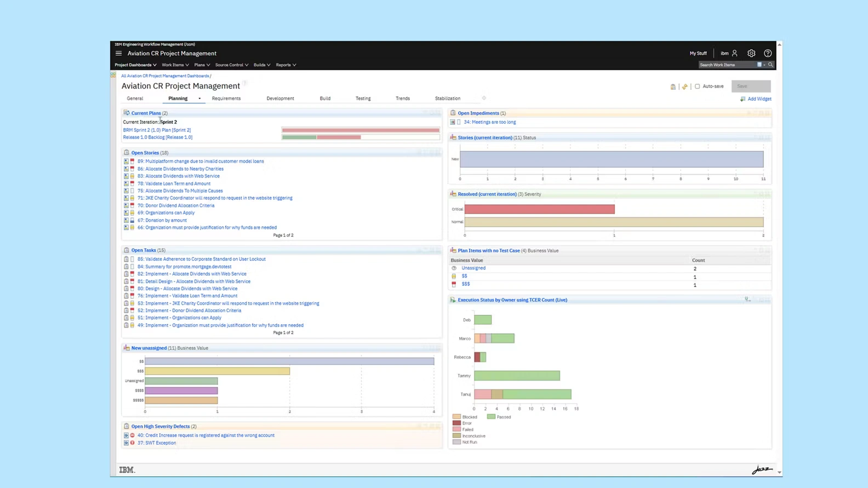Screen dimensions: 868x488
Task: Open the ibm user profile icon
Action: [x=734, y=53]
